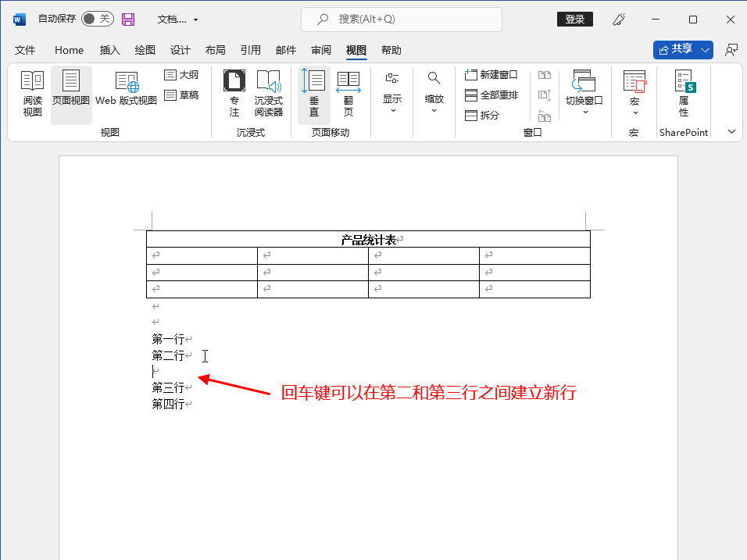
Task: Click the text 第一行
Action: 168,339
